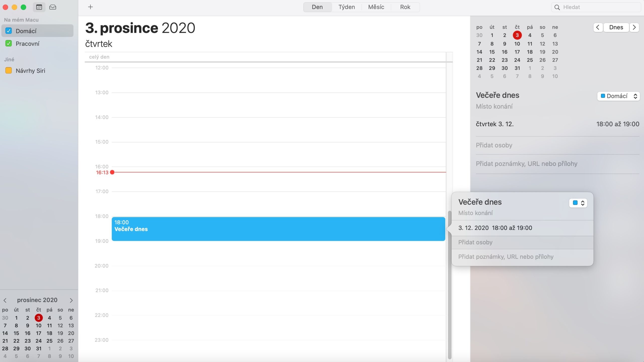Screen dimensions: 644x362
Task: Click Přidat osoby in the event popup
Action: (475, 242)
